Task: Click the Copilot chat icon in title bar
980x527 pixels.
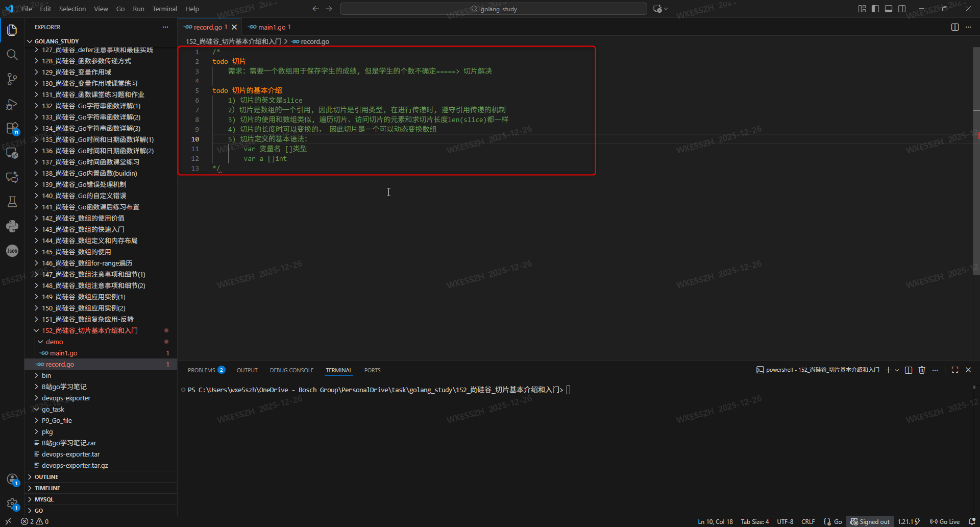Action: pos(657,9)
